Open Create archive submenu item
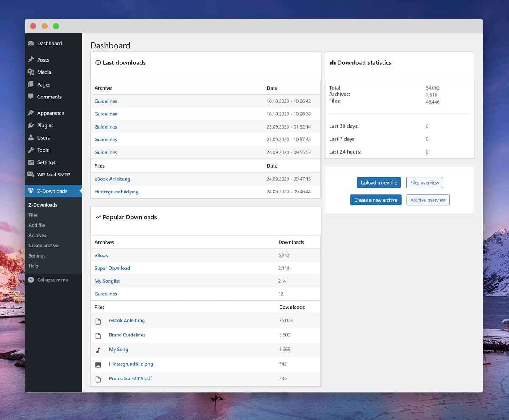 tap(43, 246)
